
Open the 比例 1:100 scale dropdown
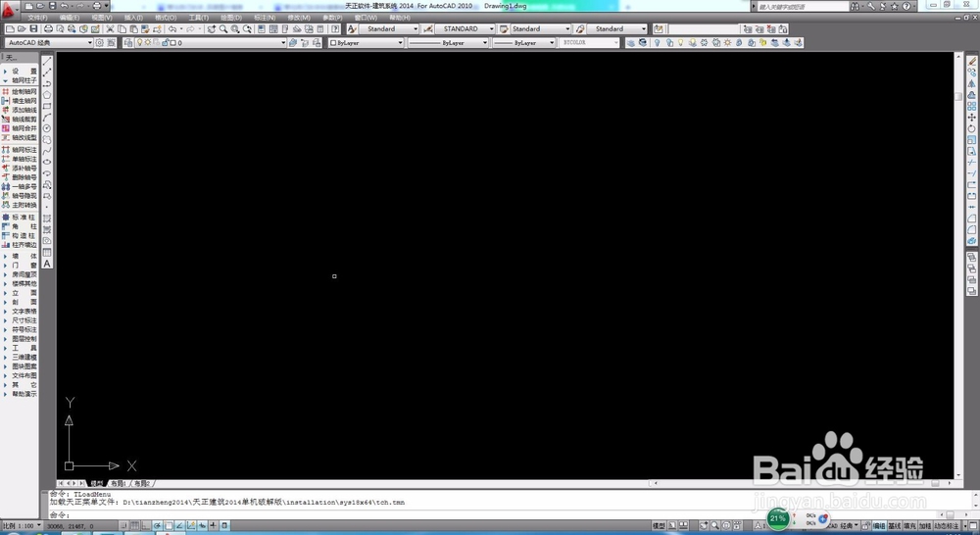(22, 526)
